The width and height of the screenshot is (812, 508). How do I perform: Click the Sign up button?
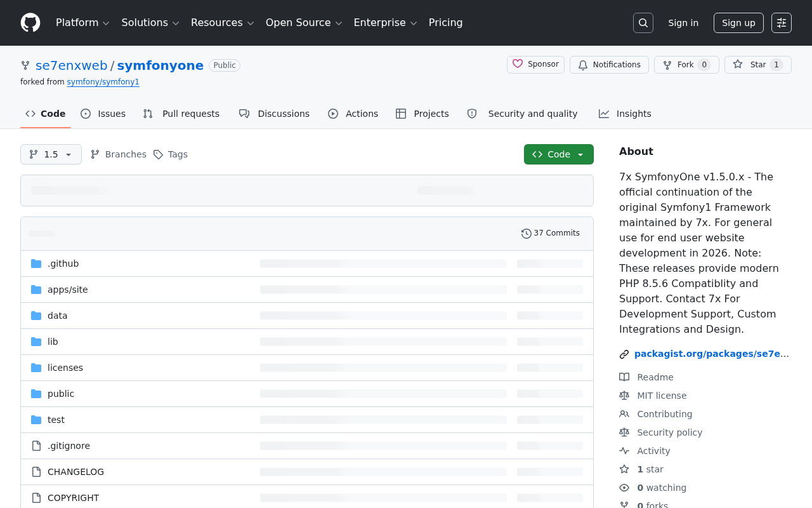click(738, 23)
